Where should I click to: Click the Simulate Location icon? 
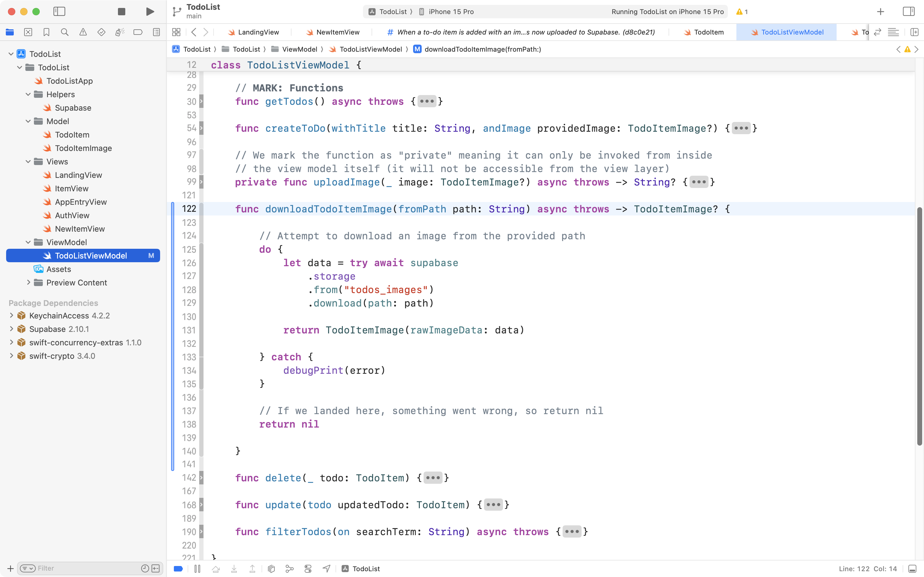[326, 569]
